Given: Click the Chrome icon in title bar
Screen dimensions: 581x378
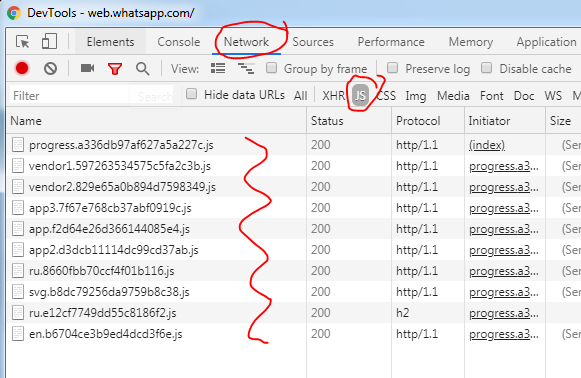Looking at the screenshot, I should coord(14,13).
